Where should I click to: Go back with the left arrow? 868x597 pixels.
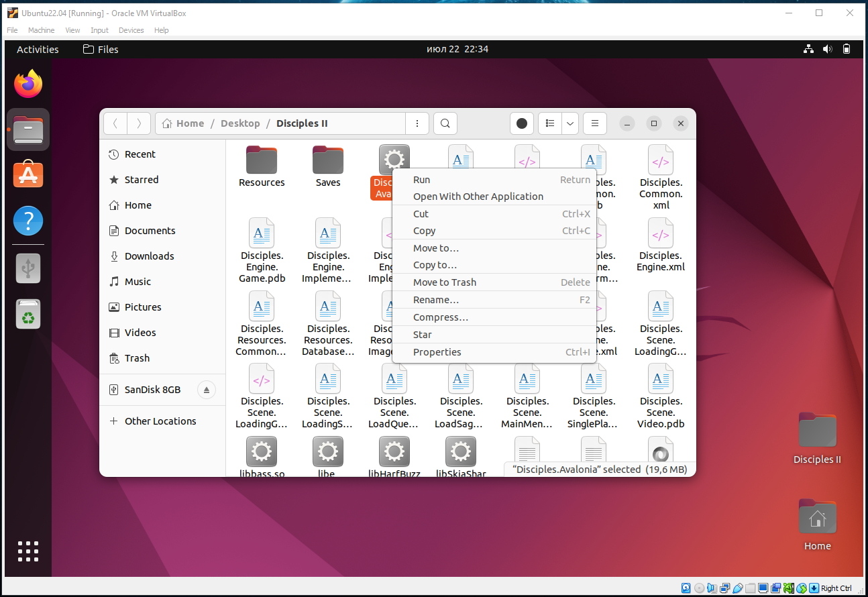pyautogui.click(x=115, y=123)
